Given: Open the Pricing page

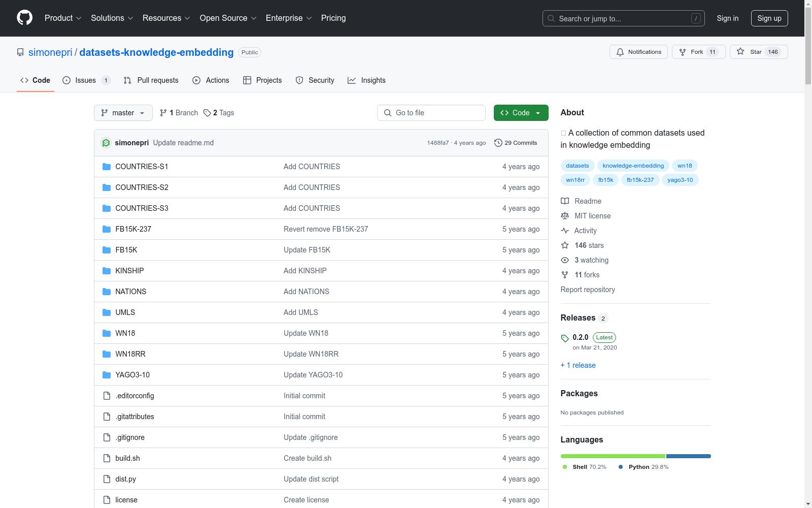Looking at the screenshot, I should click(x=333, y=18).
